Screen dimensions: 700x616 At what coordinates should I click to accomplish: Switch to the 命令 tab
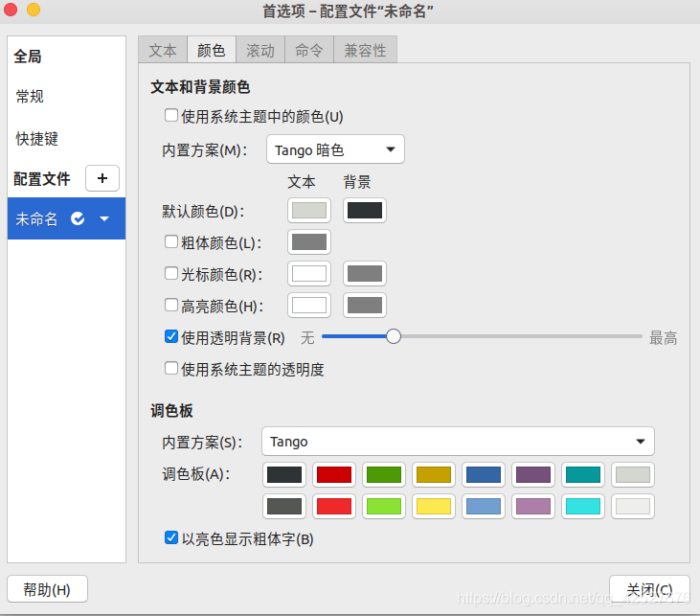point(309,50)
